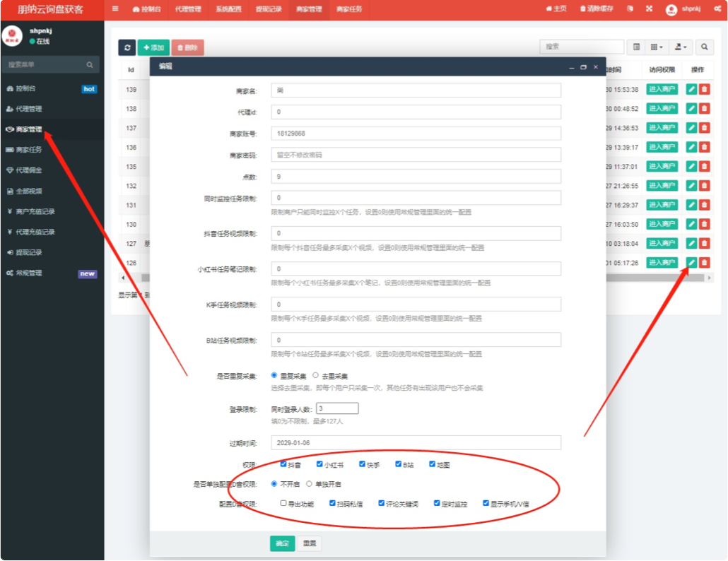This screenshot has width=728, height=561.
Task: Click the edit pencil icon for row 138
Action: point(691,109)
